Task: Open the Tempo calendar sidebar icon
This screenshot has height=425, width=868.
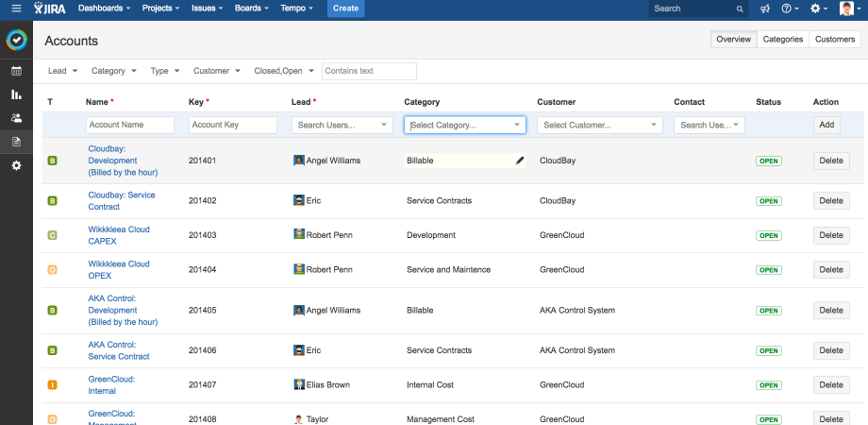Action: click(17, 71)
